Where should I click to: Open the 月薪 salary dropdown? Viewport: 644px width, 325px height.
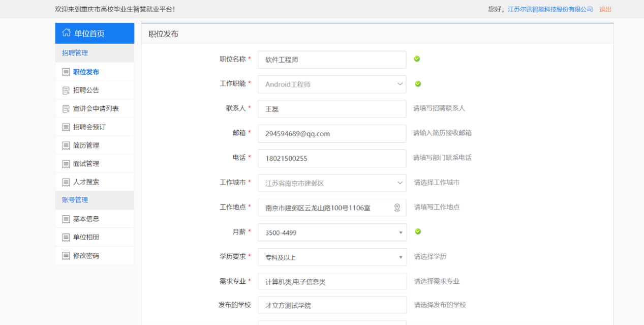[400, 233]
